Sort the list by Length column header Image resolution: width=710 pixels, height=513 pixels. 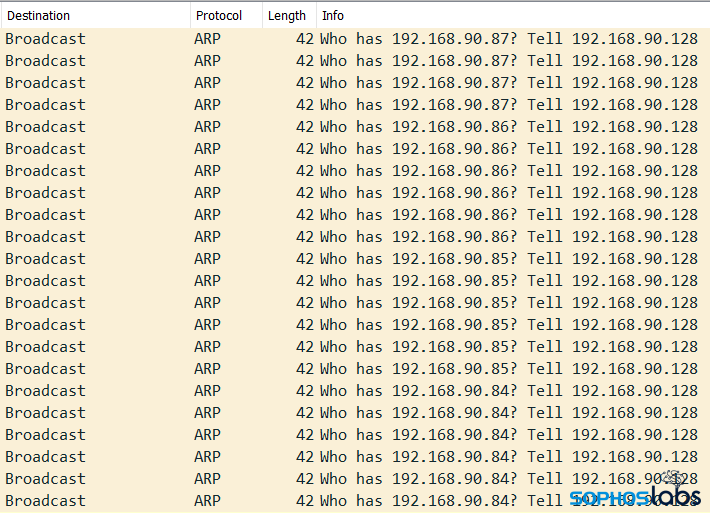287,16
